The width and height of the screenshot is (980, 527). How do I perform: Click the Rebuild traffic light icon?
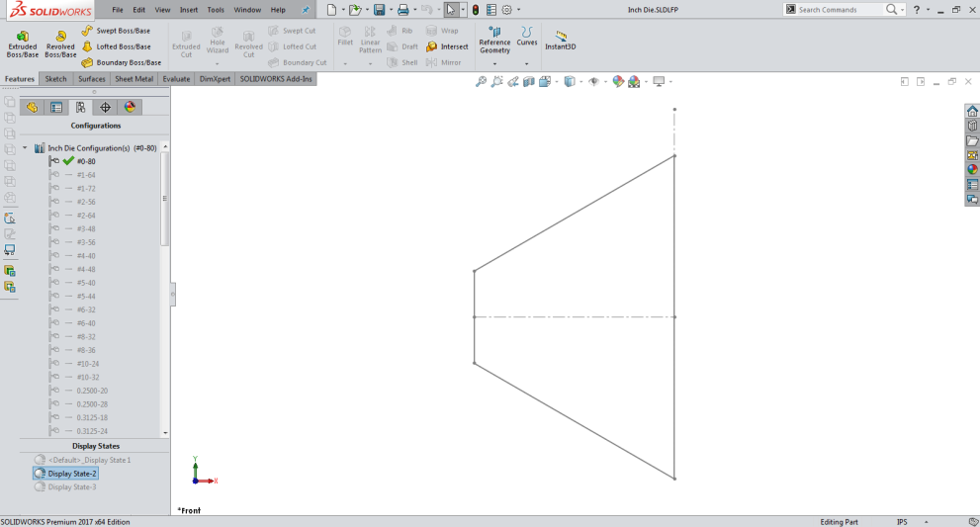tap(476, 9)
